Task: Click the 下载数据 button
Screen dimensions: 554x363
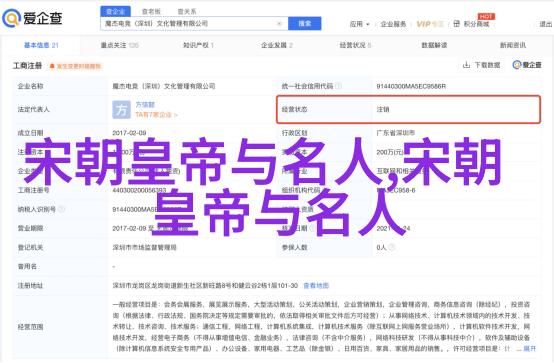Action: (482, 65)
